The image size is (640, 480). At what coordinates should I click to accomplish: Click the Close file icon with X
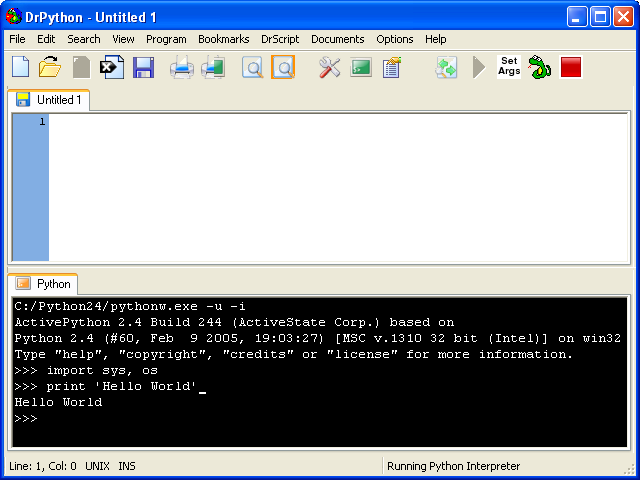(x=112, y=68)
